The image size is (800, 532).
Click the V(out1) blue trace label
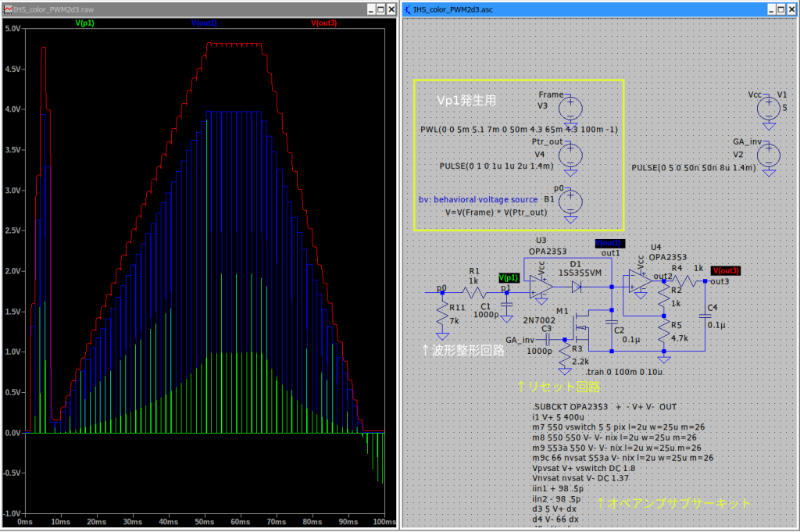[204, 23]
